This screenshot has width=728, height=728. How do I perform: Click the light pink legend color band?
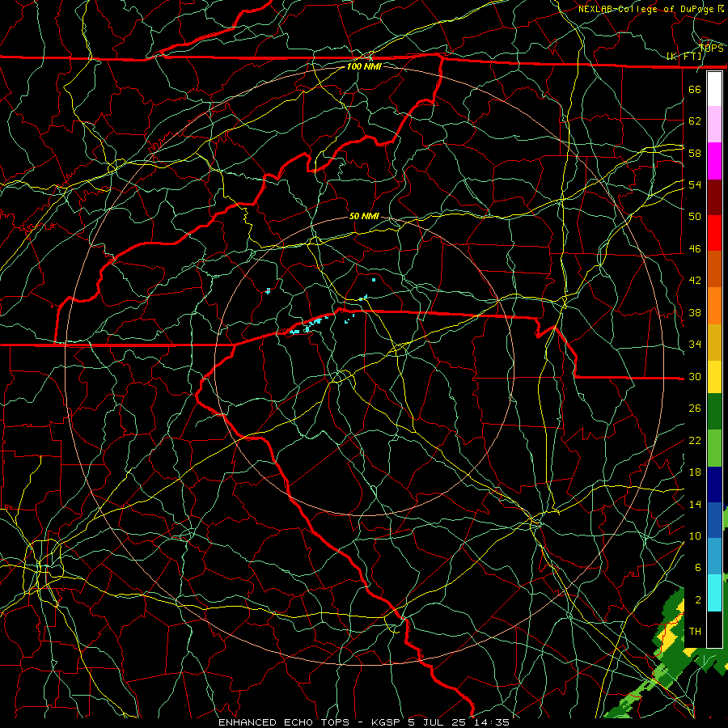point(714,125)
